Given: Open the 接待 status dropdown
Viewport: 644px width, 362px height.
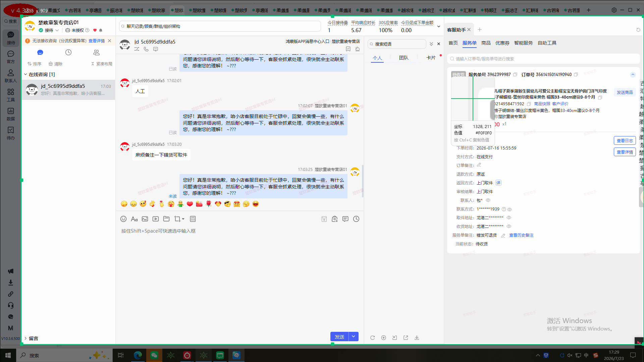Looking at the screenshot, I should pyautogui.click(x=49, y=30).
